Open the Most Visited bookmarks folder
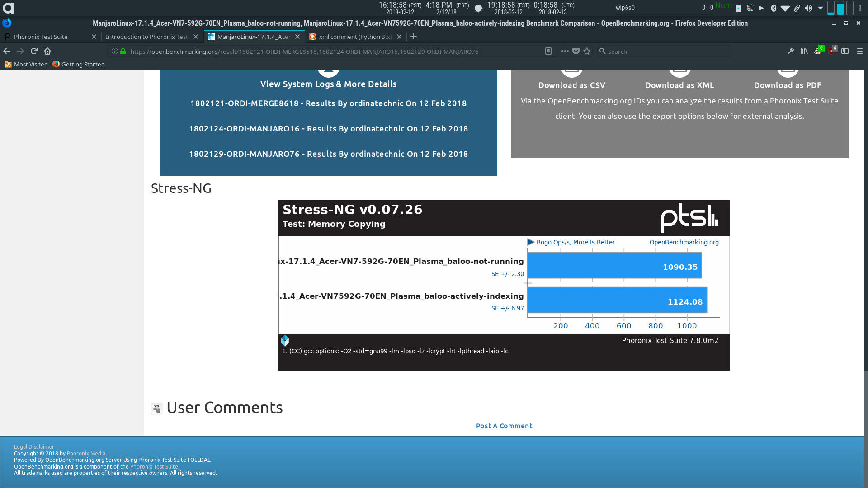The width and height of the screenshot is (868, 488). click(x=26, y=64)
